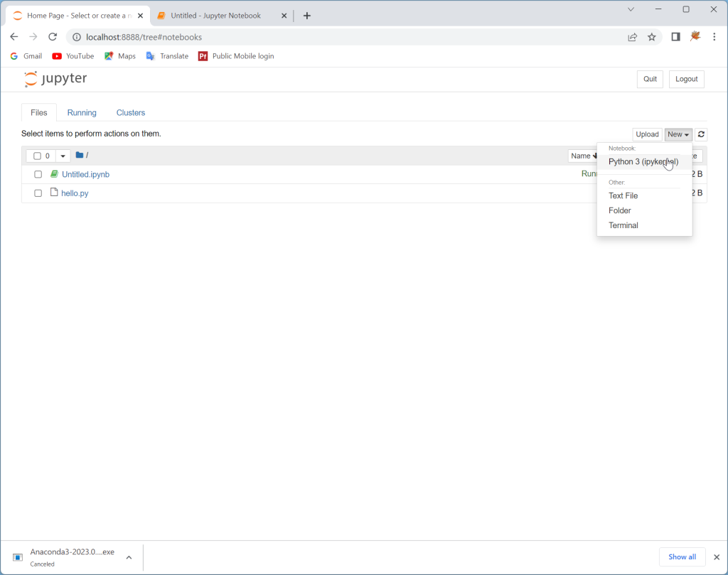This screenshot has width=728, height=575.
Task: Click the Untitled.ipynb notebook icon
Action: (x=54, y=173)
